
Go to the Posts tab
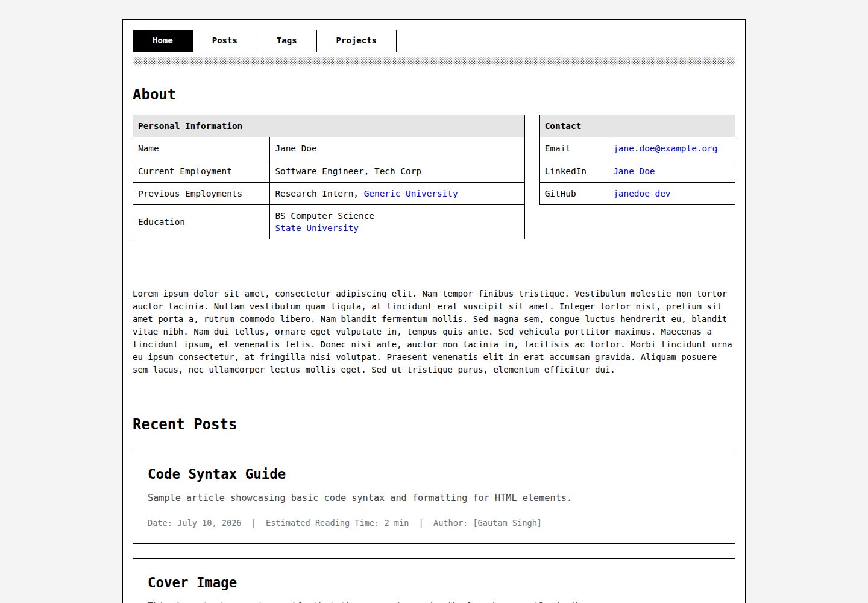(225, 41)
